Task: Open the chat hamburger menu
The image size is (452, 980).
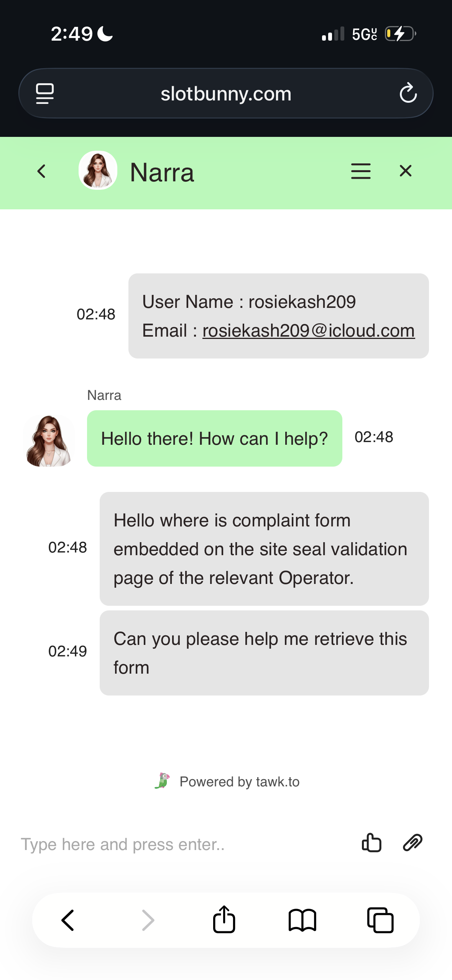Action: point(360,171)
